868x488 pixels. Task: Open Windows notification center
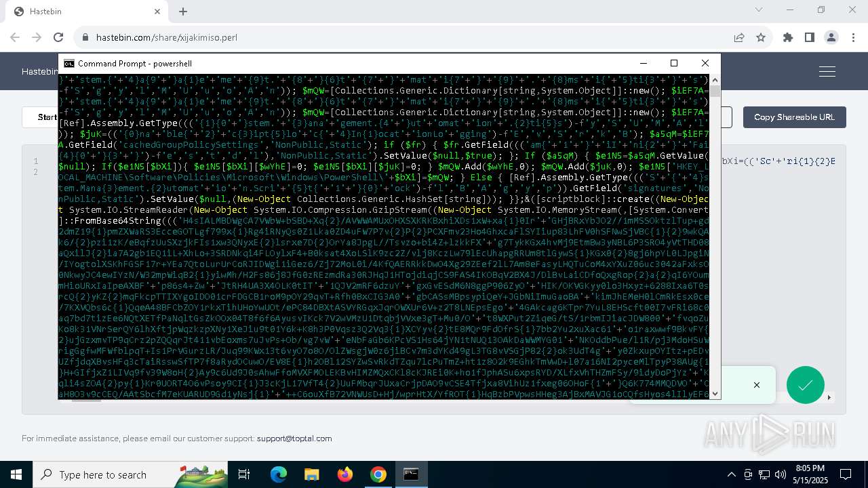pos(846,474)
